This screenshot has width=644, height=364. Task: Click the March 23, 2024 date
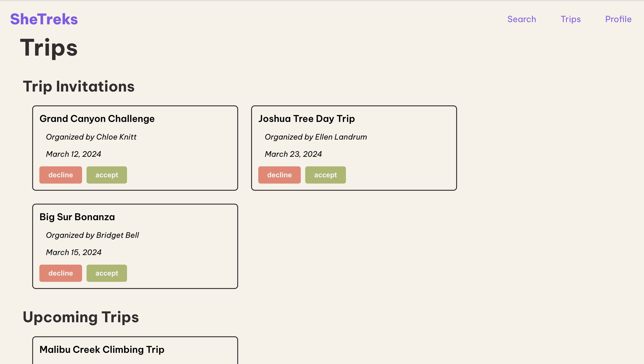coord(293,154)
